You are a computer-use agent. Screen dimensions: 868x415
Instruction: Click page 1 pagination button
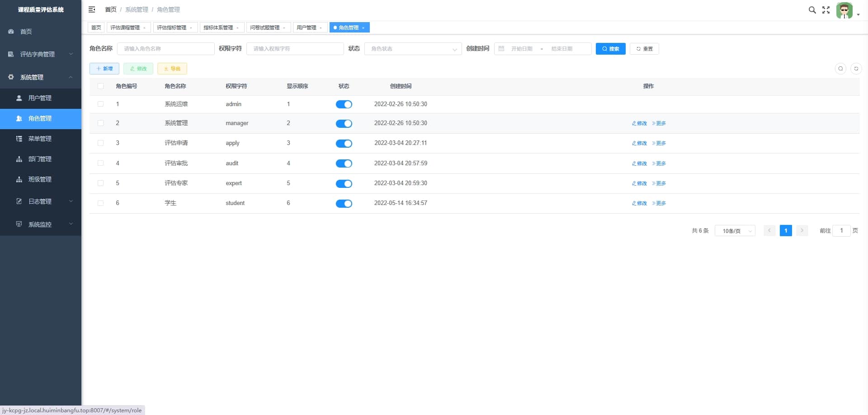[x=786, y=231]
